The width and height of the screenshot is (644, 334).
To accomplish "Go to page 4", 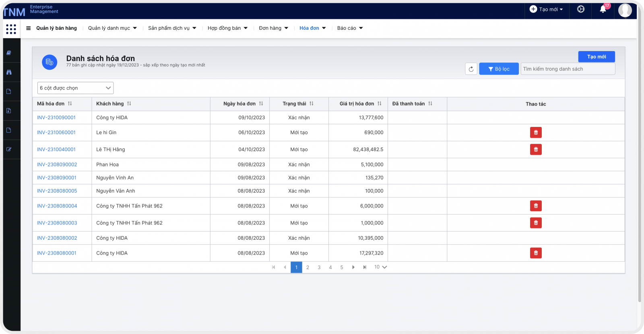I will coord(330,267).
